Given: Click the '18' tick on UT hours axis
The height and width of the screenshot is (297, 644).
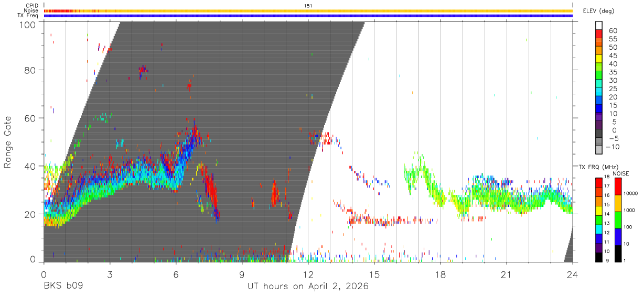Looking at the screenshot, I should [441, 274].
